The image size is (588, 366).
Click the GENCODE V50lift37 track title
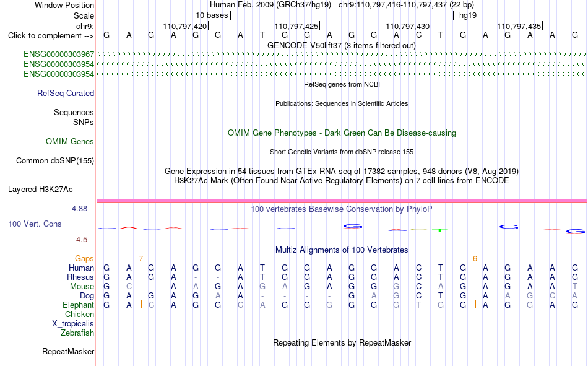coord(341,45)
